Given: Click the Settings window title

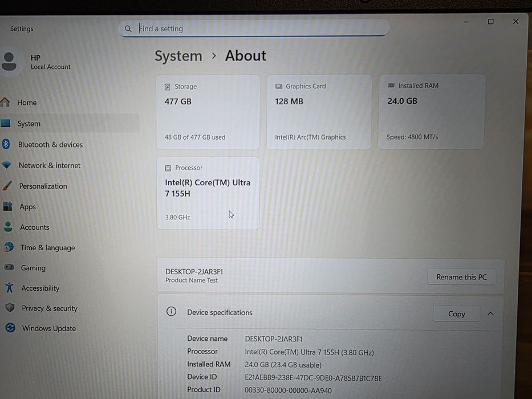Looking at the screenshot, I should [22, 29].
